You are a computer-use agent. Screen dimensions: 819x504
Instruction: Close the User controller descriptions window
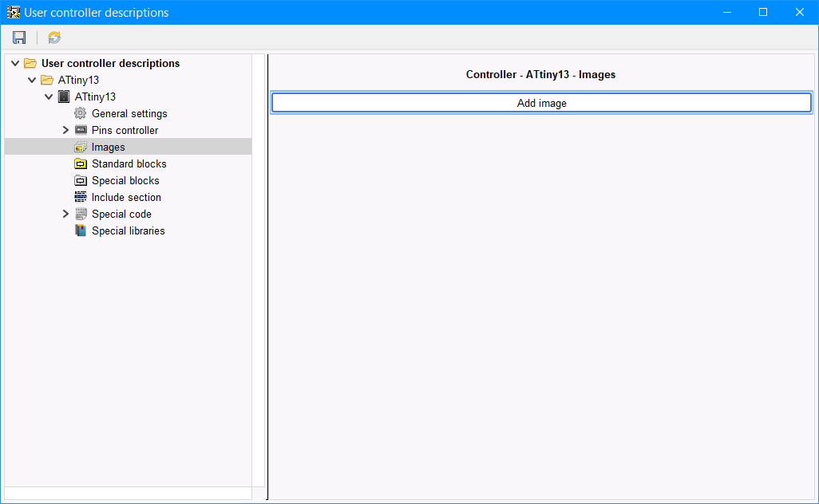pos(800,12)
